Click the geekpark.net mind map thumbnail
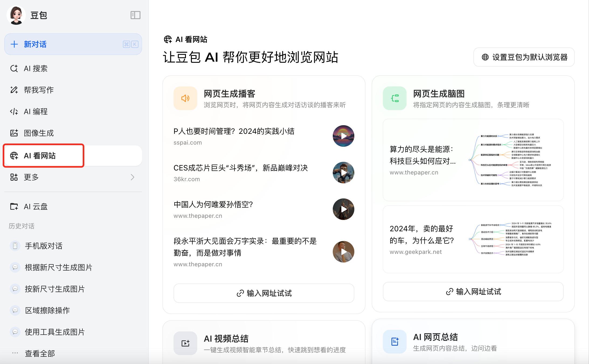The height and width of the screenshot is (364, 589). pyautogui.click(x=510, y=239)
